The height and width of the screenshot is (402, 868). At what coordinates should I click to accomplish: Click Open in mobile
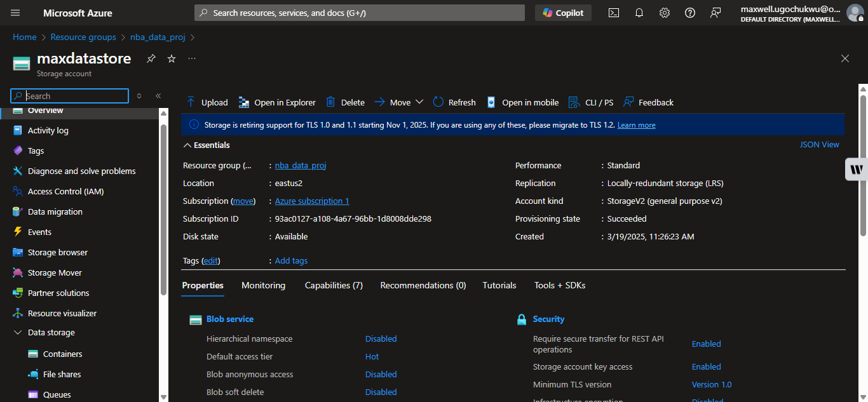point(522,102)
